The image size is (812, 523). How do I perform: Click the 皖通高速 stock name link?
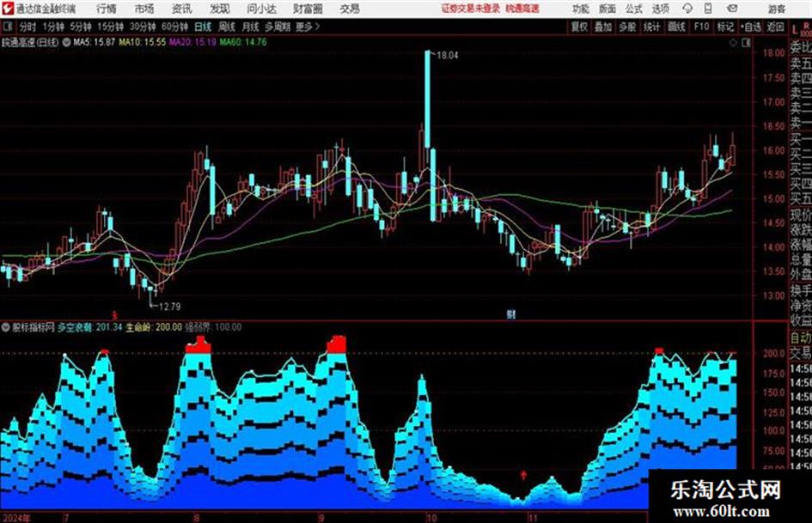tap(522, 9)
